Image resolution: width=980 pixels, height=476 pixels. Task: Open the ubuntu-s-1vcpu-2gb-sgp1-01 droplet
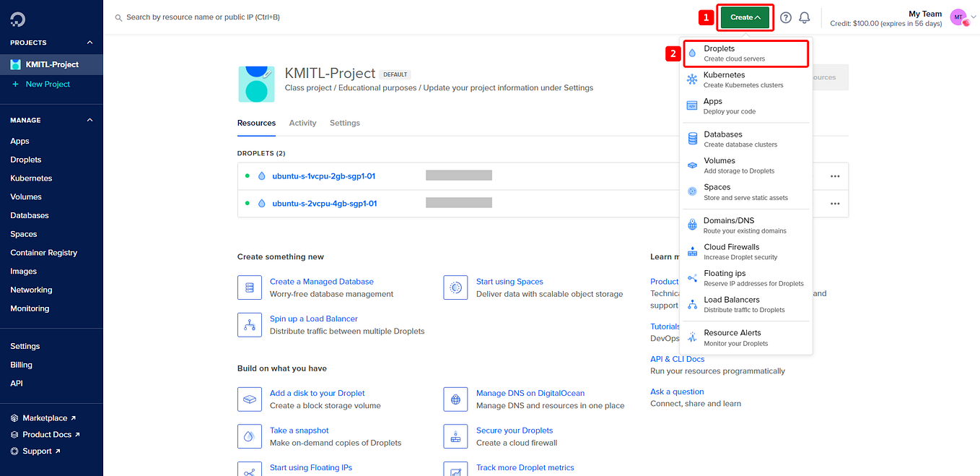pyautogui.click(x=323, y=176)
